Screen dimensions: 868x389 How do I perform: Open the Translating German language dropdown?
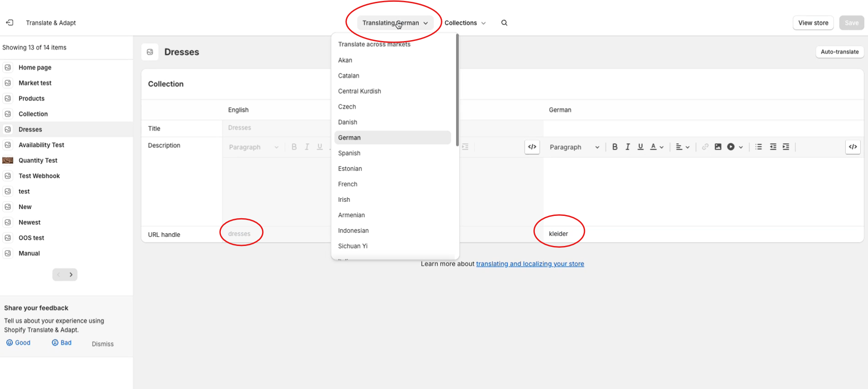click(395, 23)
